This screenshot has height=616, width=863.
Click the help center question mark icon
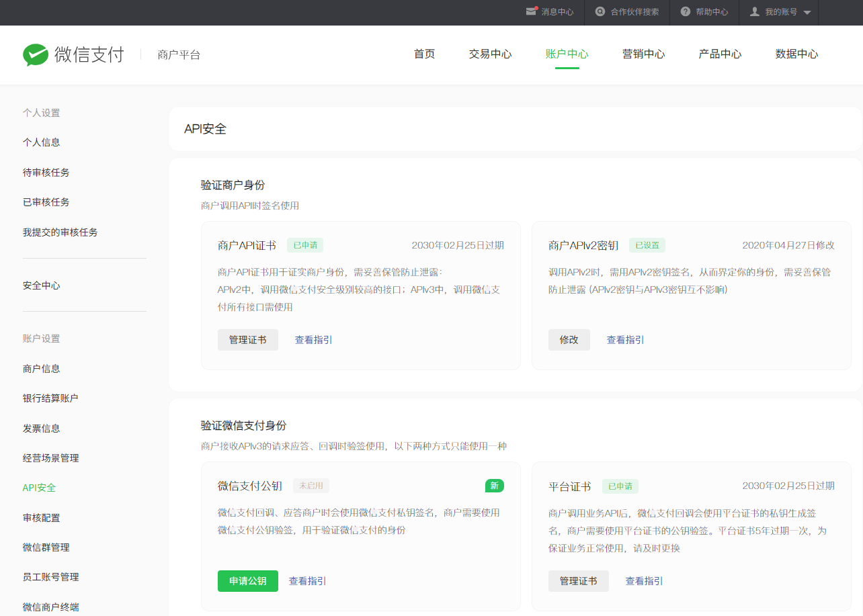coord(686,11)
